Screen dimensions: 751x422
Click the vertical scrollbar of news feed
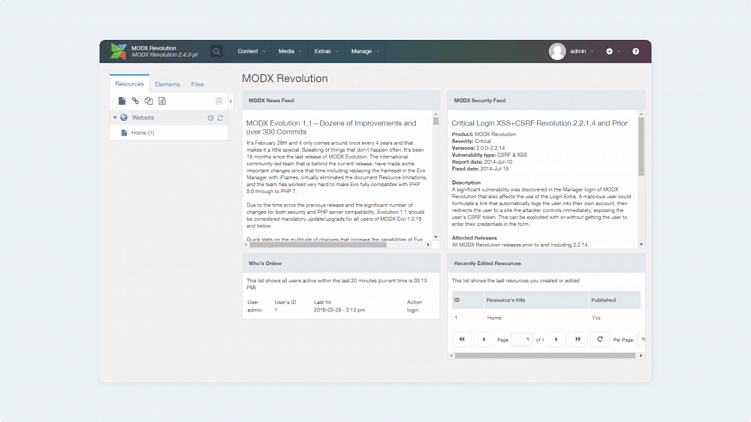tap(436, 121)
